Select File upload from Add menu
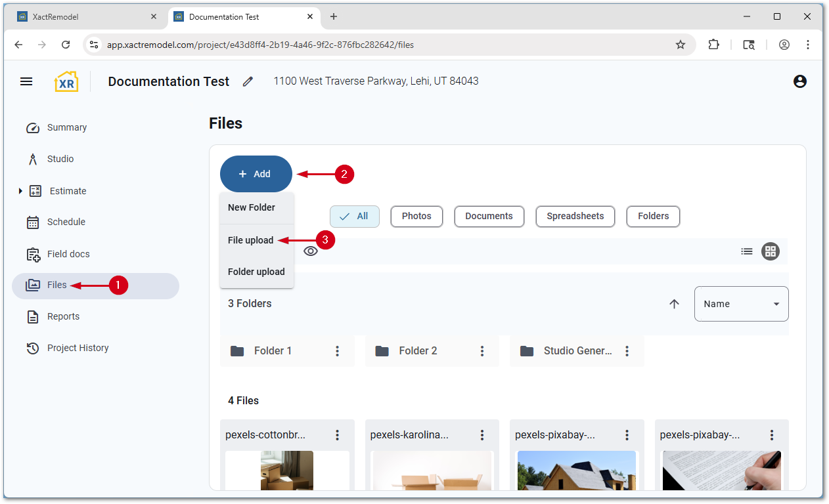The height and width of the screenshot is (504, 829). click(x=250, y=240)
